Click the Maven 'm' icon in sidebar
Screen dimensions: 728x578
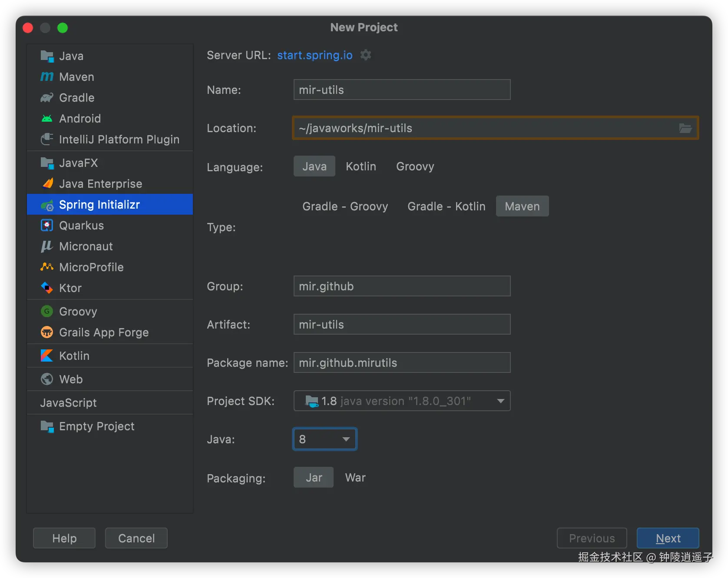(47, 77)
